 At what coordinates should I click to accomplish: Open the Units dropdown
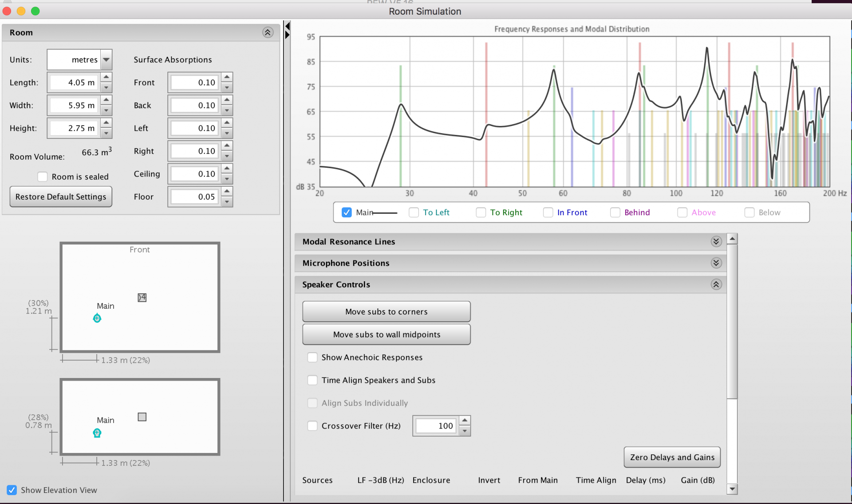[106, 59]
